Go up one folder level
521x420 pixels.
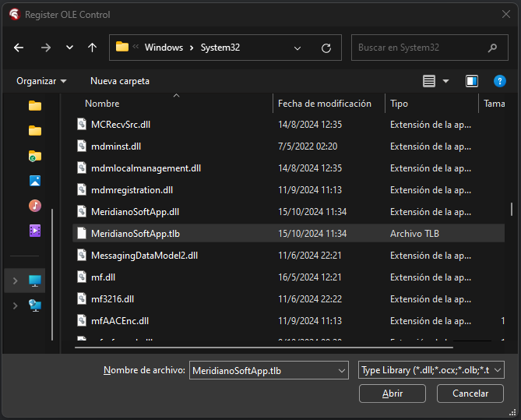(92, 48)
